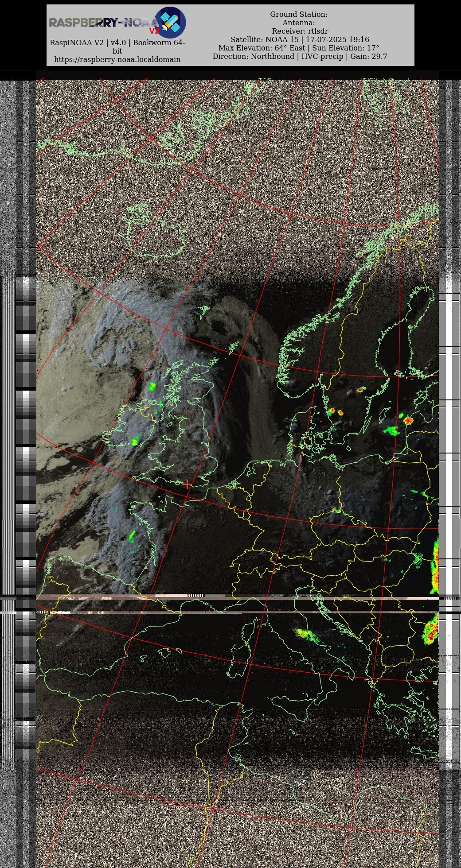Click the "Receiver: rtlsdr" text

coord(300,31)
